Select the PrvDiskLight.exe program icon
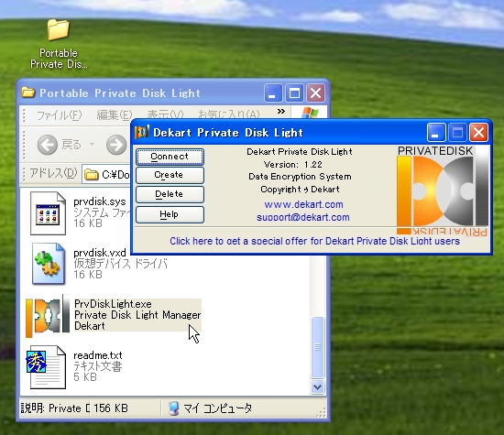This screenshot has height=435, width=504. [48, 316]
